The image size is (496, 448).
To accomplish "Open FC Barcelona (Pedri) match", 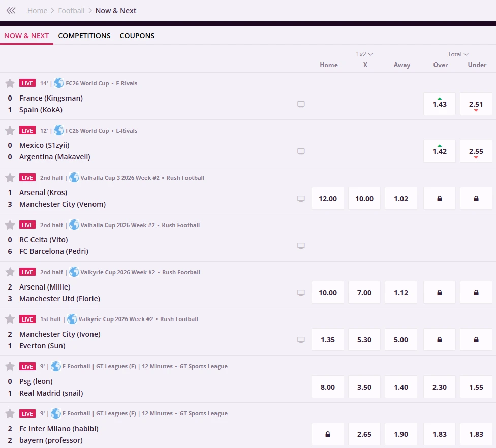I will 54,251.
